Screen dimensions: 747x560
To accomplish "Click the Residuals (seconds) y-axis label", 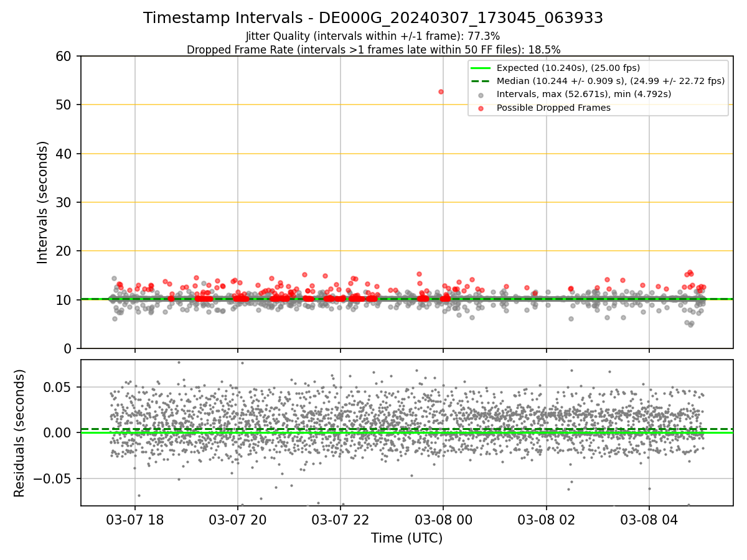I will (x=20, y=433).
